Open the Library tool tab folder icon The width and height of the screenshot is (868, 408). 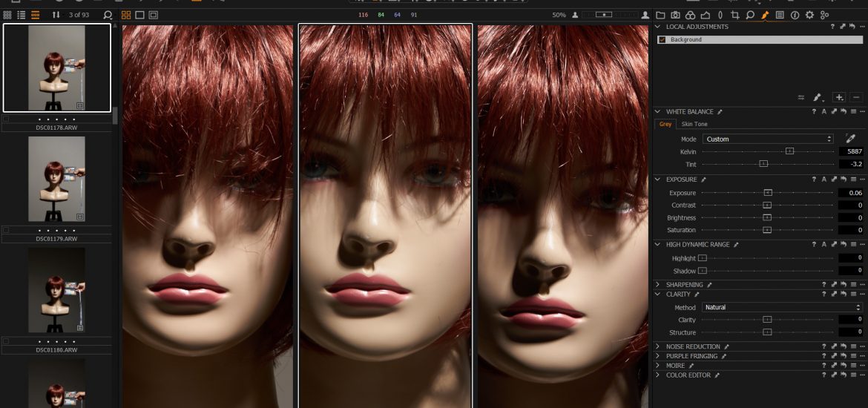[660, 15]
